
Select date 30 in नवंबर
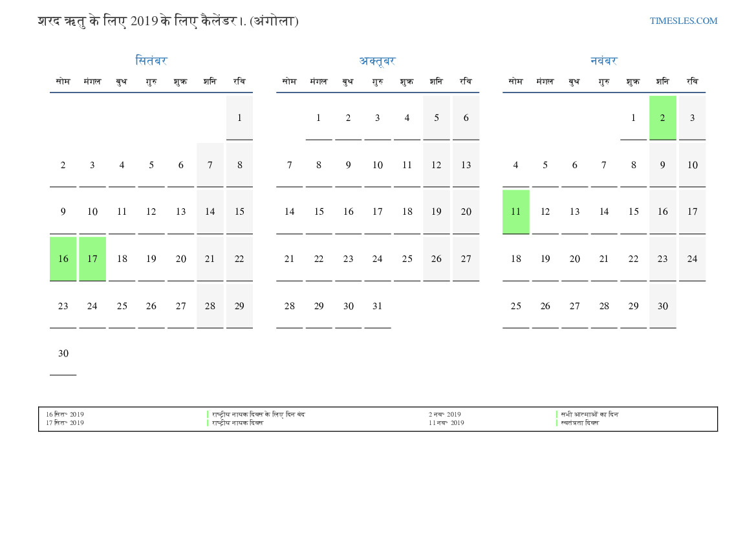pos(662,307)
